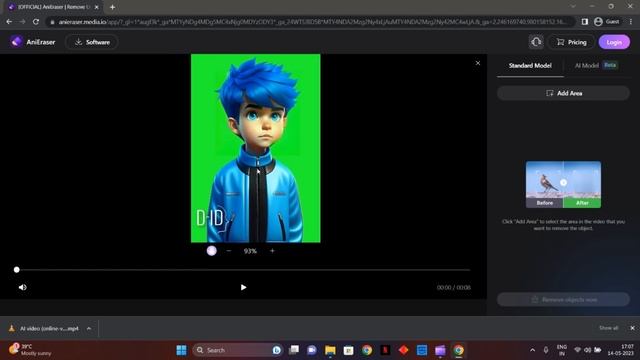The width and height of the screenshot is (640, 360).
Task: Go back in browser
Action: click(x=9, y=22)
